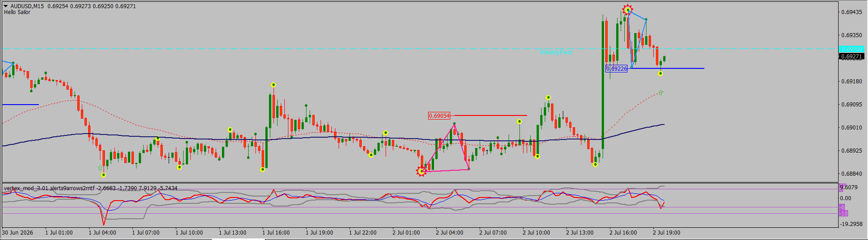The image size is (868, 240).
Task: Click the 0.69095 price axis label
Action: coord(851,105)
